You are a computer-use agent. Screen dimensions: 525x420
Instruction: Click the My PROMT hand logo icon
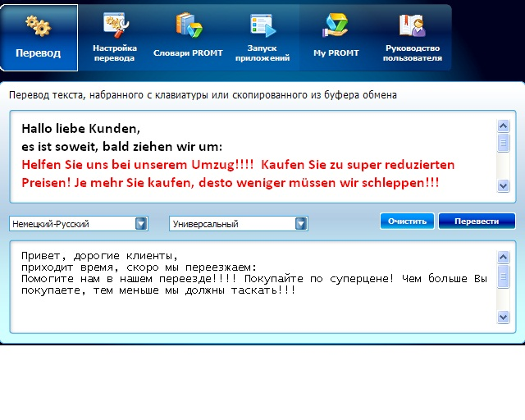336,25
